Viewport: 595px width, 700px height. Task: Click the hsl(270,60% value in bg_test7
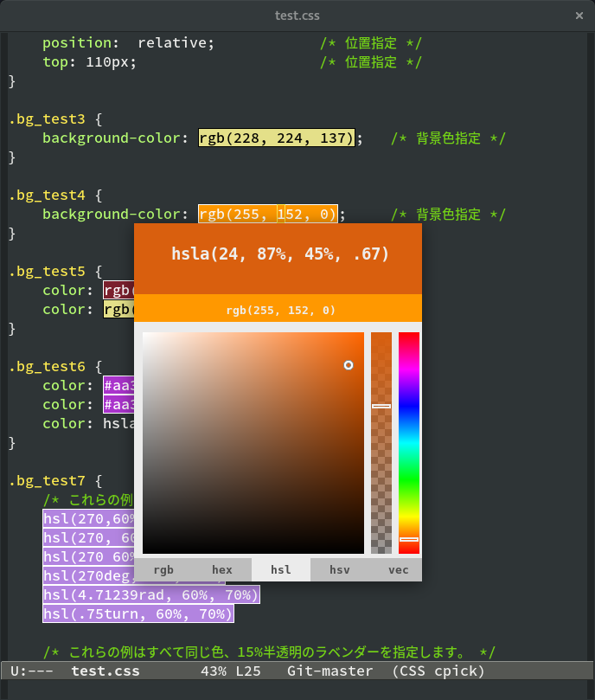(88, 519)
